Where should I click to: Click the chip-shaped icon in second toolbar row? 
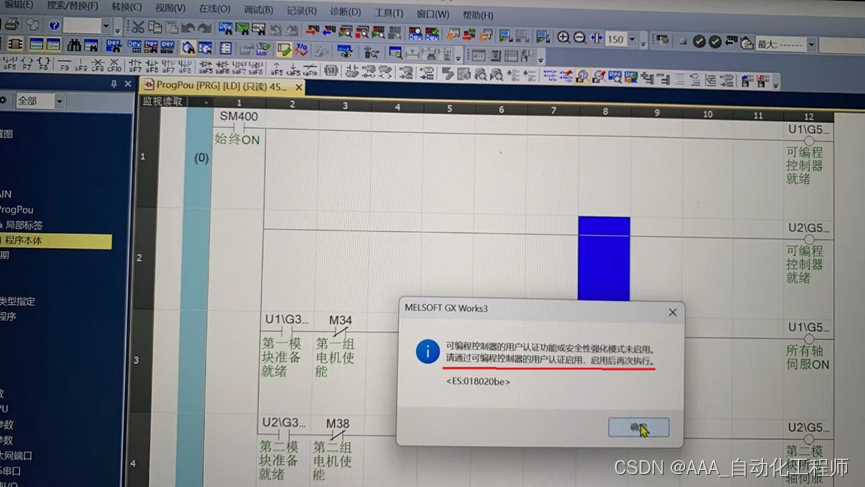pos(15,44)
